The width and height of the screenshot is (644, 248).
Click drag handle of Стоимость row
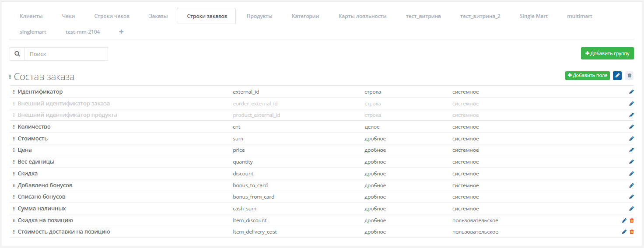click(14, 139)
